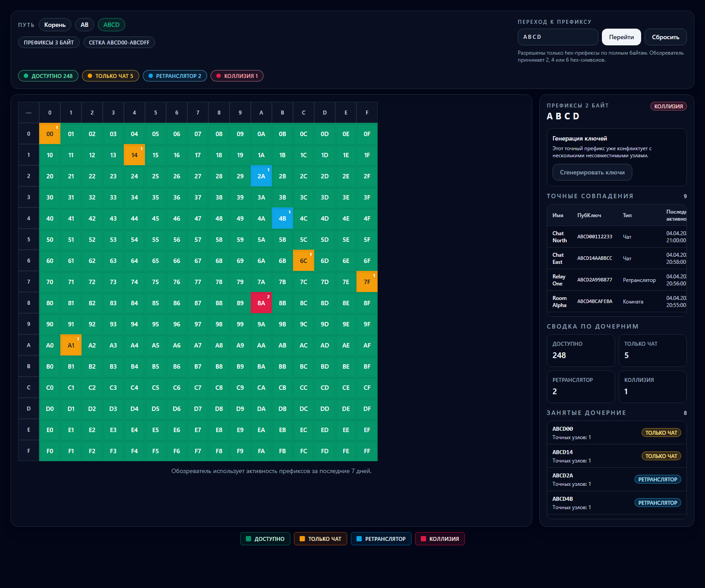Click the 'Сбросить' button
705x588 pixels.
[x=665, y=37]
